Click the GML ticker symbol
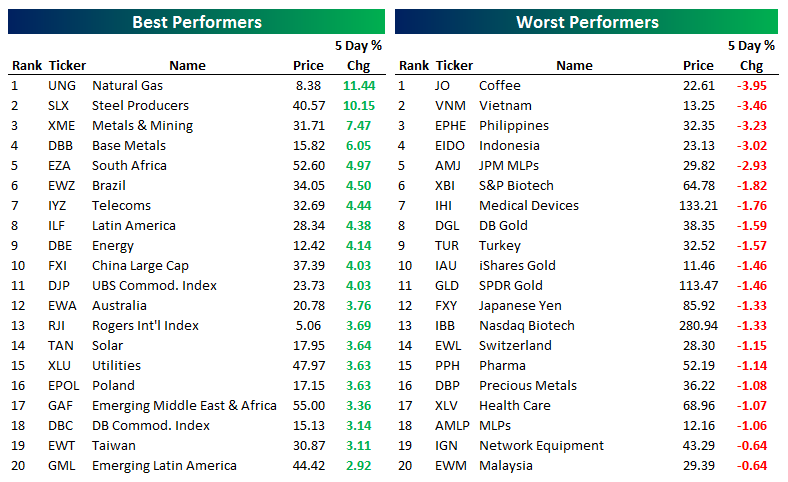Image resolution: width=788 pixels, height=482 pixels. [62, 466]
